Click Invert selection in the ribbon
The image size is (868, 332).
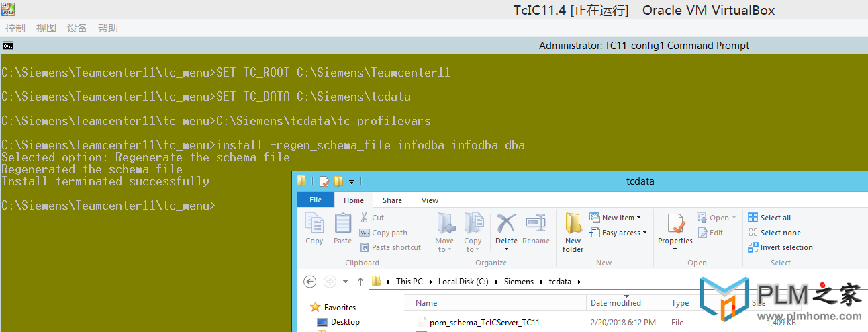pos(780,247)
